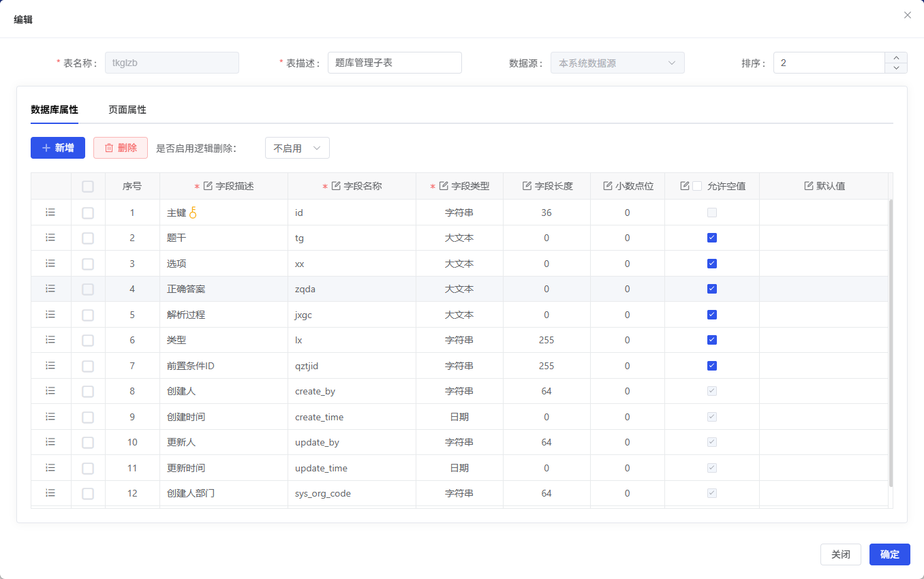This screenshot has height=579, width=924.
Task: Click the edit icon beside 小数点位 header
Action: (x=608, y=186)
